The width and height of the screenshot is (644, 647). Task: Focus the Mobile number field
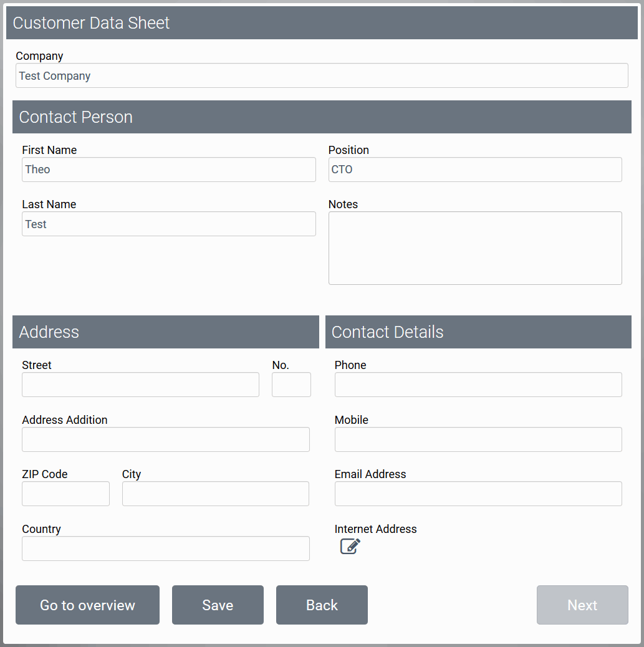click(x=478, y=439)
